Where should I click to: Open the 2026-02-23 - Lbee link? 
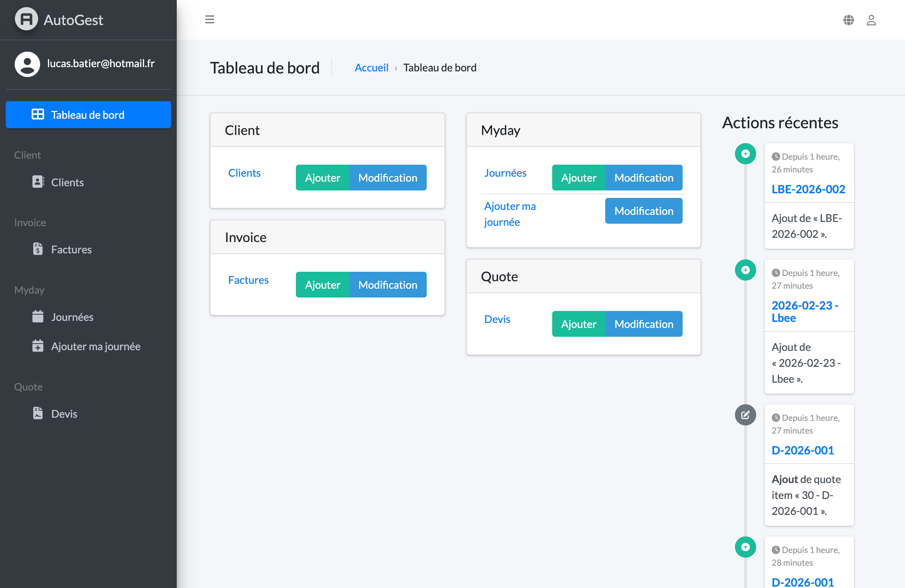pyautogui.click(x=805, y=311)
